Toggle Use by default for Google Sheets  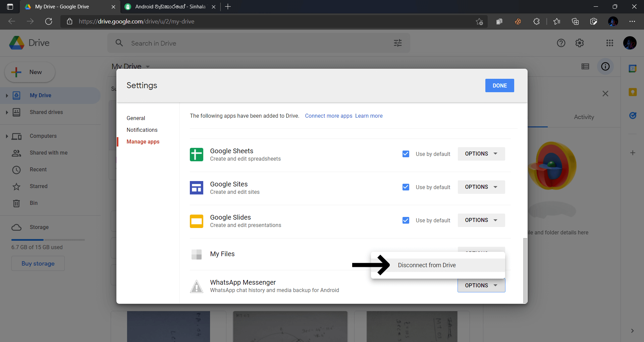pyautogui.click(x=406, y=154)
